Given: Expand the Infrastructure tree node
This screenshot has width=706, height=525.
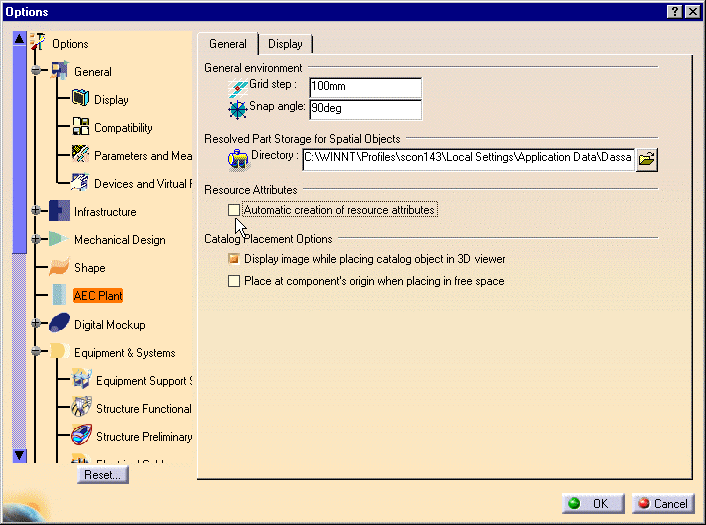Looking at the screenshot, I should (x=37, y=212).
